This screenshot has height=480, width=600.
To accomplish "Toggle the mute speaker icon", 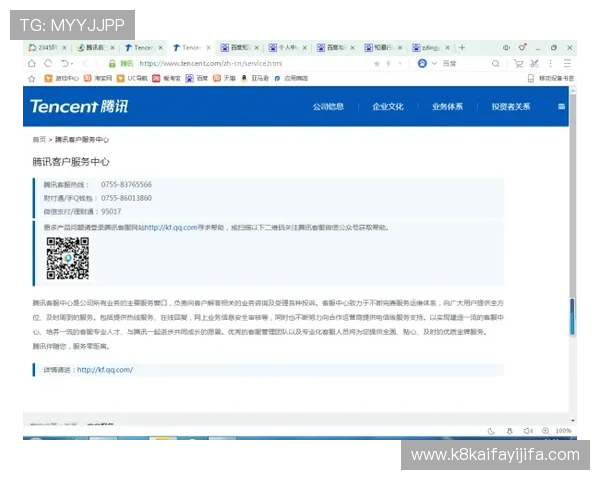I will click(x=528, y=431).
